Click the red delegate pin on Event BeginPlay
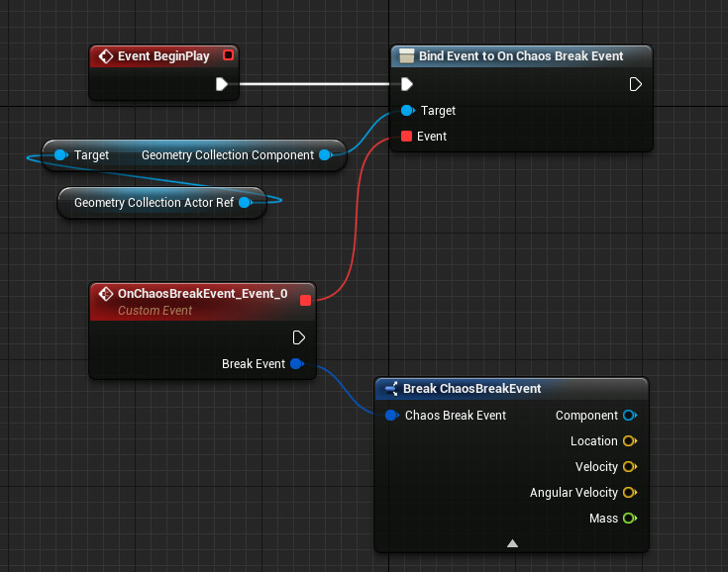 click(228, 55)
